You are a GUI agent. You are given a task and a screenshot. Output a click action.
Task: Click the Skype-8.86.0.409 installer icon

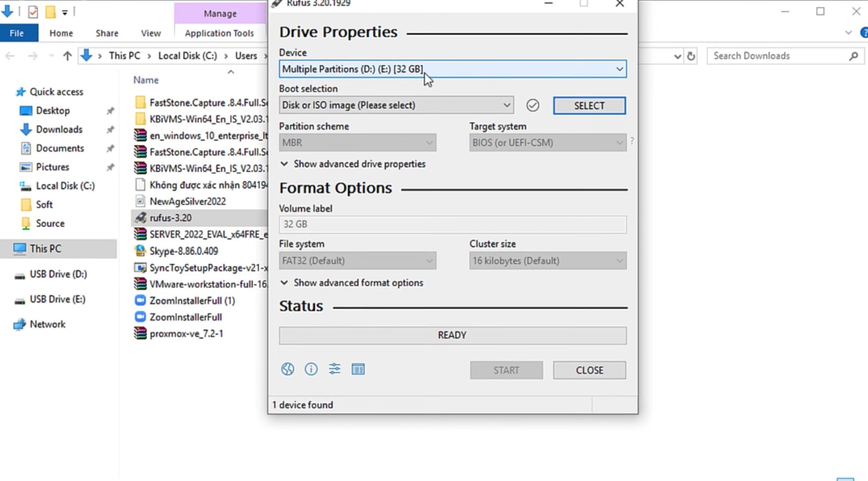(141, 251)
